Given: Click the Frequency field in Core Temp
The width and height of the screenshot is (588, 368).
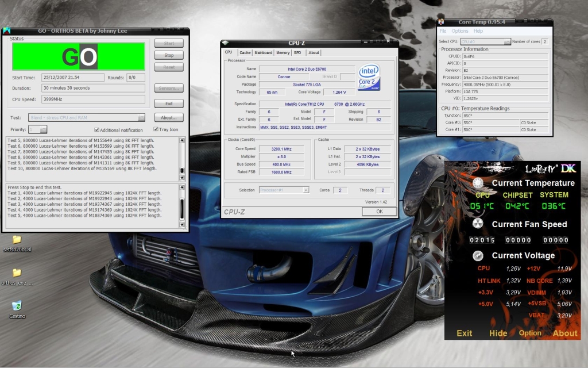Looking at the screenshot, I should pyautogui.click(x=505, y=85).
